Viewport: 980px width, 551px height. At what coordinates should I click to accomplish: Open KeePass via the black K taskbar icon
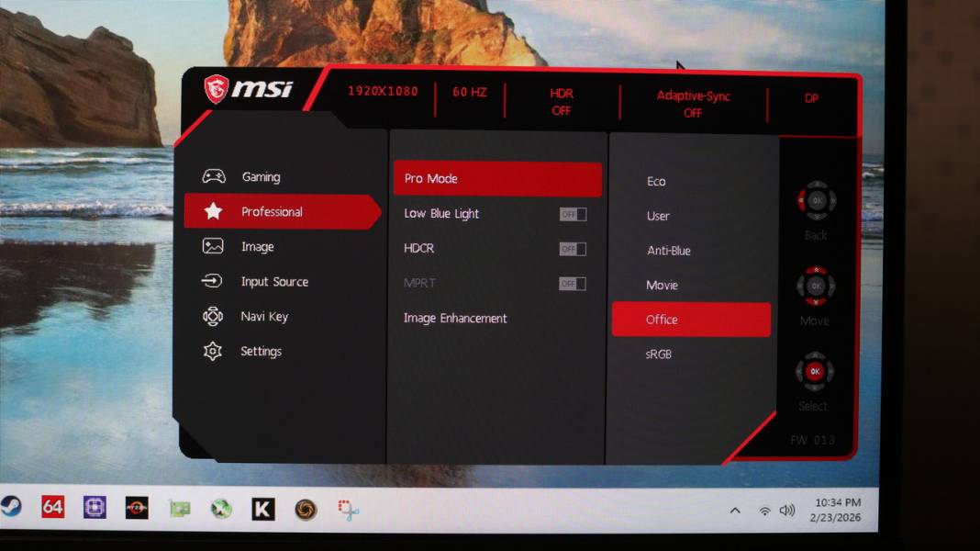(x=262, y=509)
